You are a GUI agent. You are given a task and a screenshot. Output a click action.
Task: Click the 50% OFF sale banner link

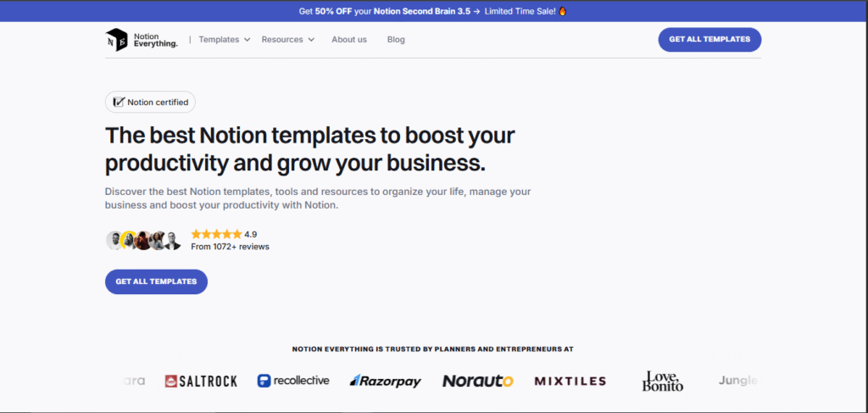433,11
